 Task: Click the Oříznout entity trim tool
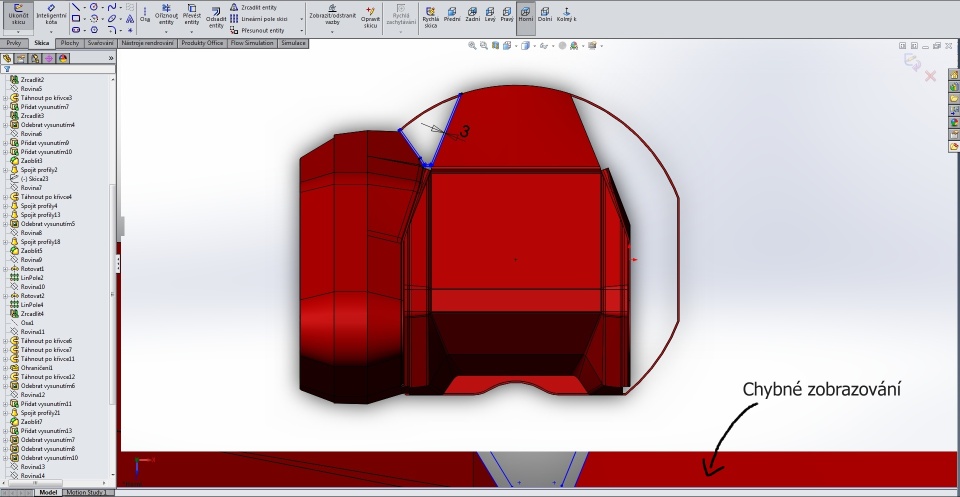[x=166, y=16]
